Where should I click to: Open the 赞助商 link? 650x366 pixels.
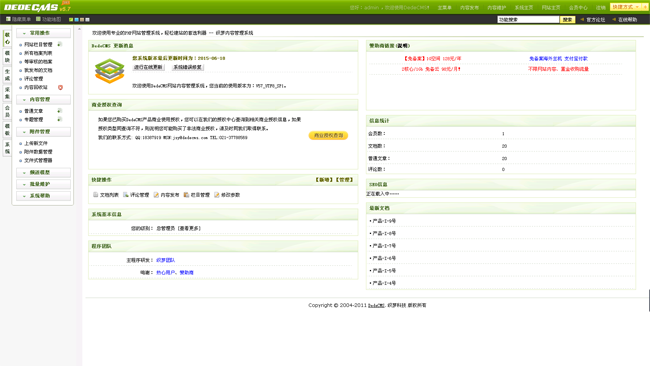(x=187, y=272)
